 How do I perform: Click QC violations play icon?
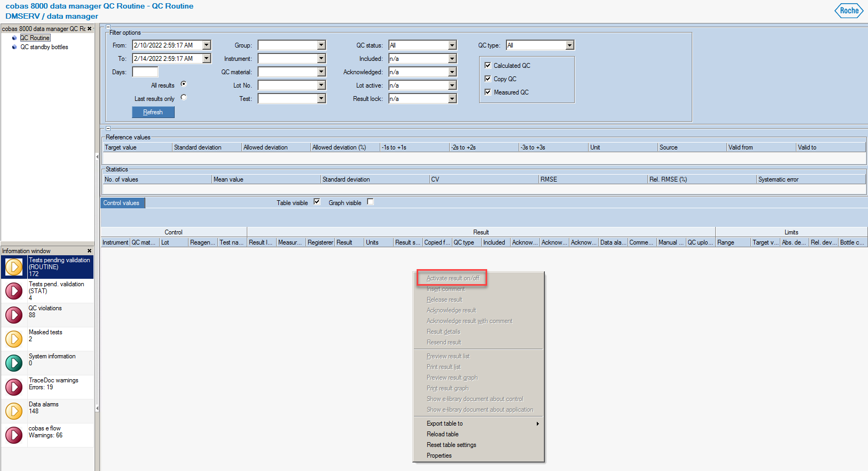point(14,315)
